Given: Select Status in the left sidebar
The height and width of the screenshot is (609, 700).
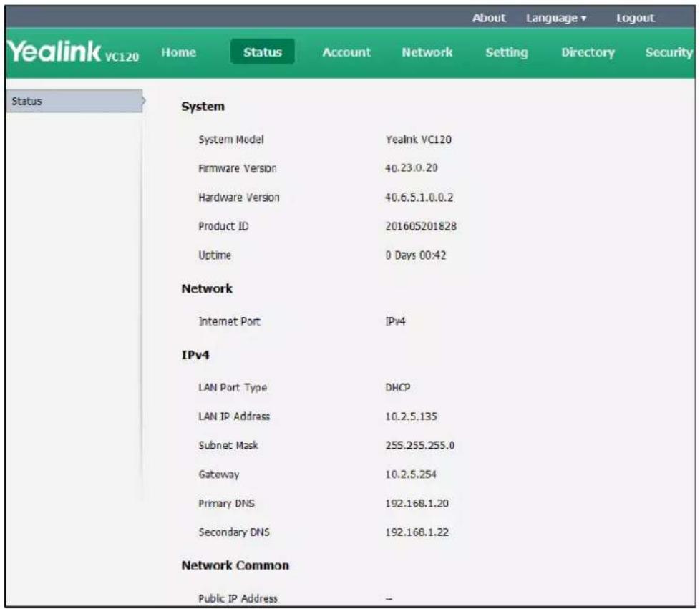Looking at the screenshot, I should click(74, 102).
